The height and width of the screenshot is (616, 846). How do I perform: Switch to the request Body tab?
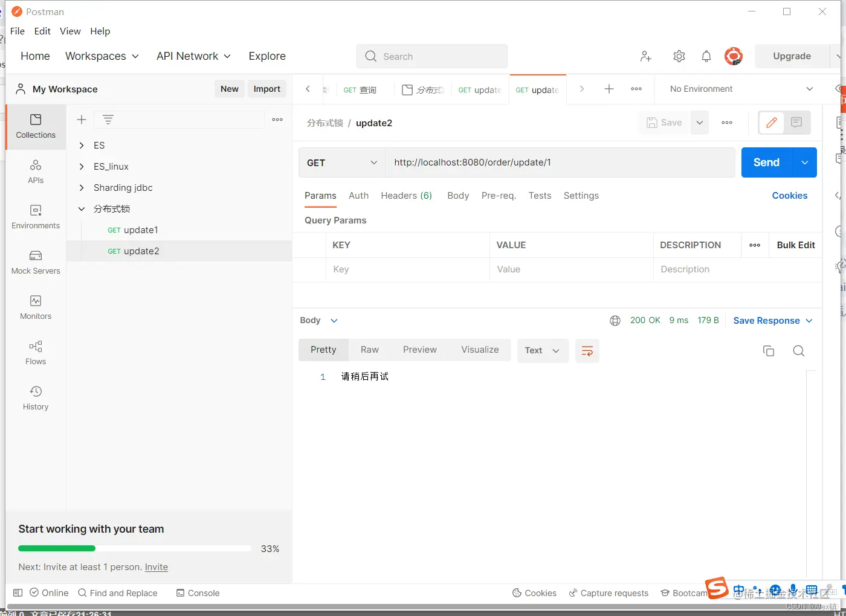click(x=458, y=196)
